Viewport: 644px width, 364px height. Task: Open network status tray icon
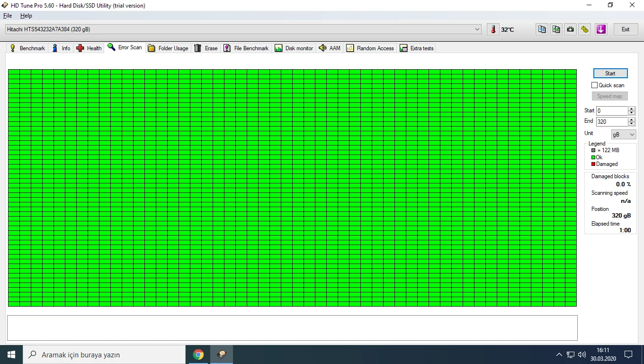[571, 355]
